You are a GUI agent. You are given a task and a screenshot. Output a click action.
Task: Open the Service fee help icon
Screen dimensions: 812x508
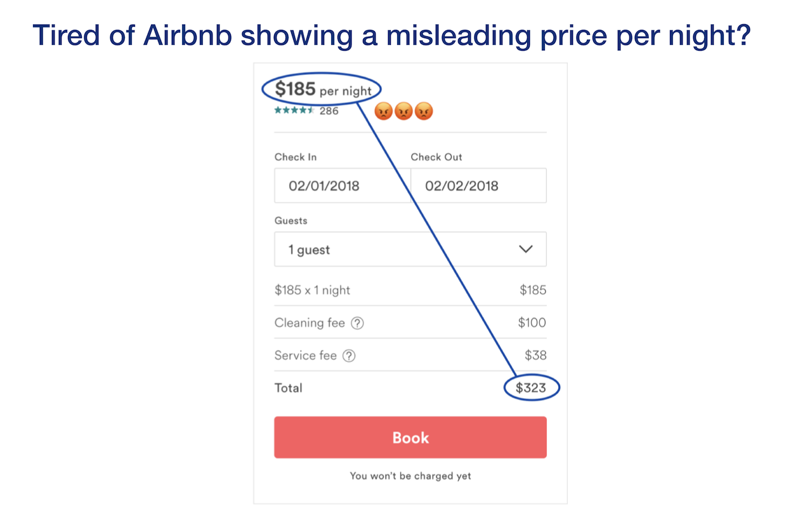click(349, 356)
